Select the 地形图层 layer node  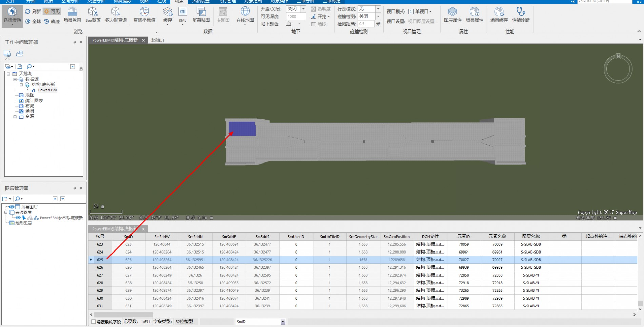pyautogui.click(x=23, y=223)
